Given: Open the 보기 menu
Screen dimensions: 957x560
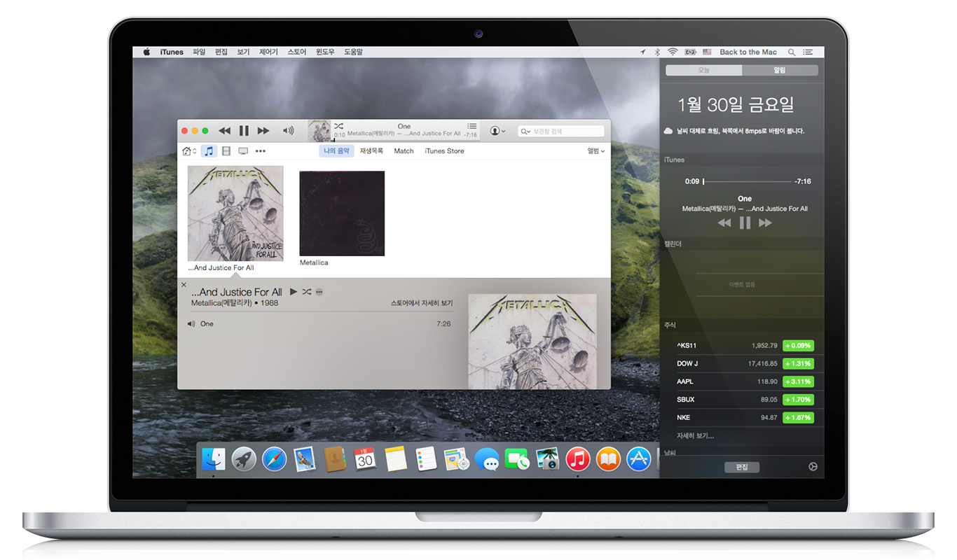Looking at the screenshot, I should point(243,52).
